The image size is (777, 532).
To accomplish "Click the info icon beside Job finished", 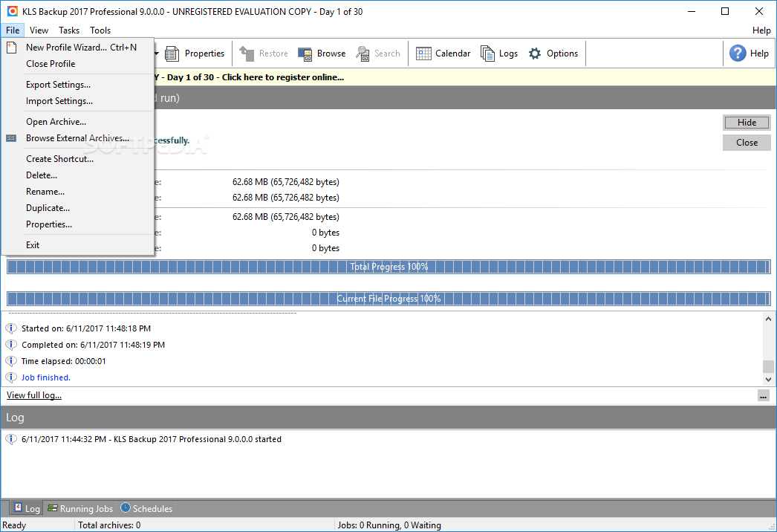I will pos(11,377).
